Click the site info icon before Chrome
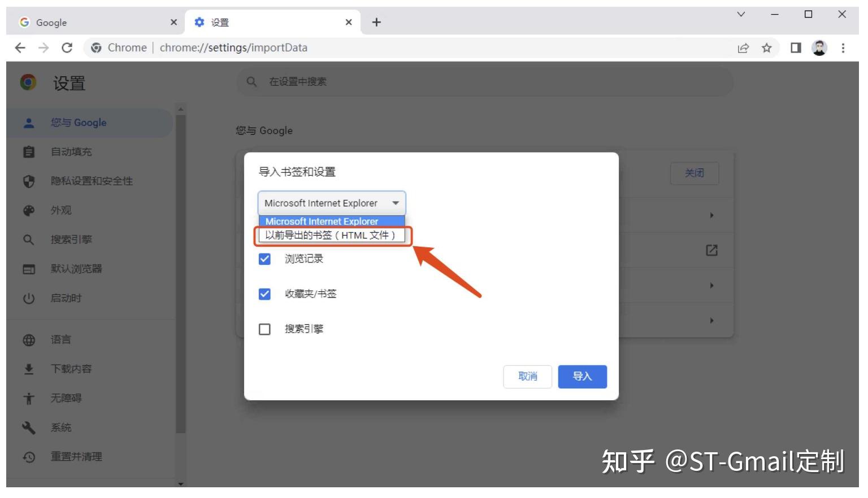 pos(96,48)
